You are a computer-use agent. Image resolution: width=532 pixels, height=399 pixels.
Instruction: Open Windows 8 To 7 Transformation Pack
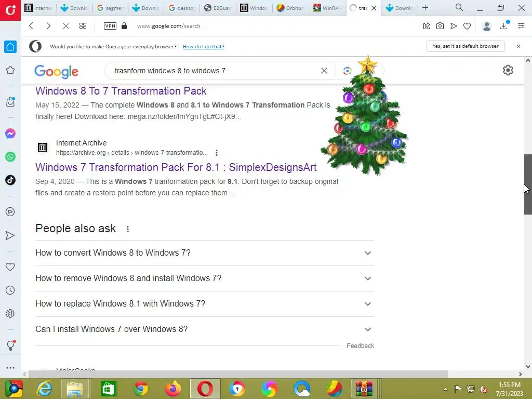click(121, 91)
